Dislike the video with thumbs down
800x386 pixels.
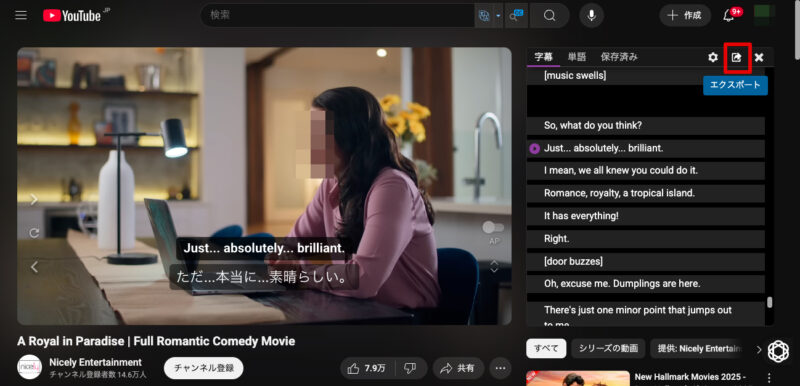point(410,368)
